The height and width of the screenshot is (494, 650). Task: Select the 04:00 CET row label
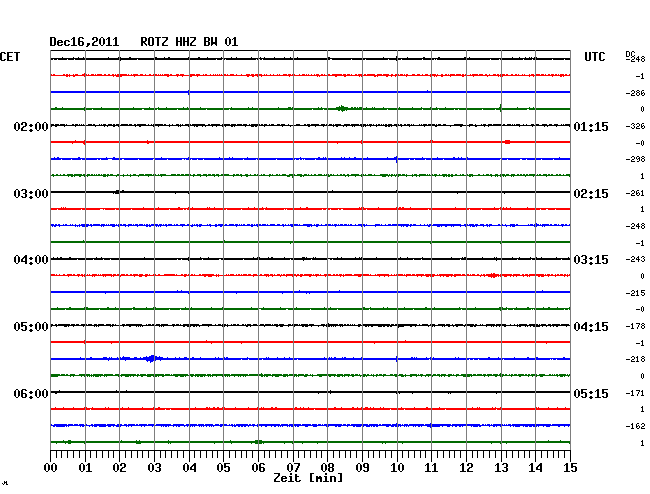pos(31,260)
